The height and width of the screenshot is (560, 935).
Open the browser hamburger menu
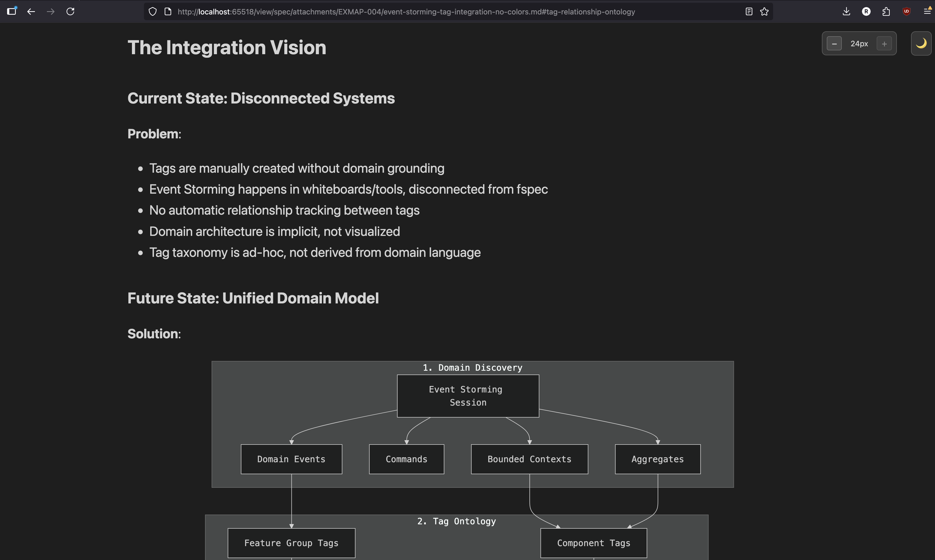[x=927, y=11]
